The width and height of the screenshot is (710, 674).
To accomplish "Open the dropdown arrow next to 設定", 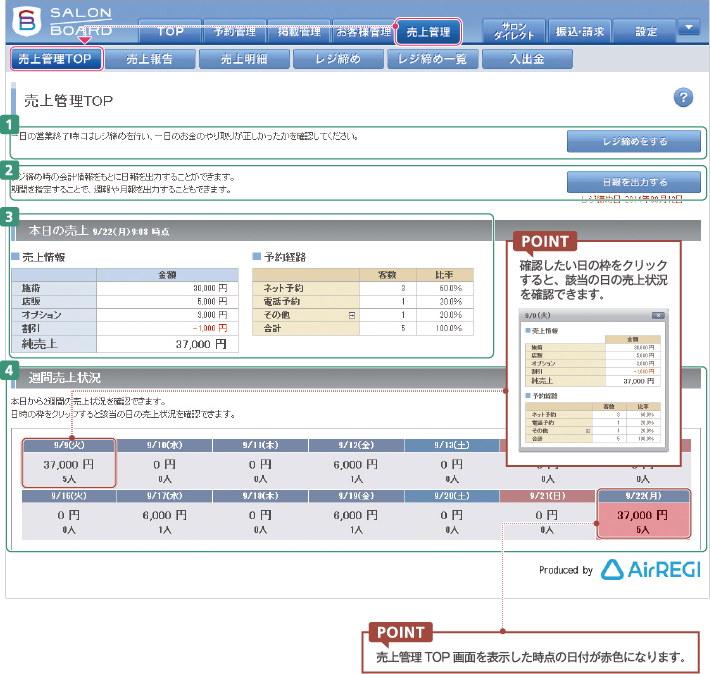I will [688, 27].
